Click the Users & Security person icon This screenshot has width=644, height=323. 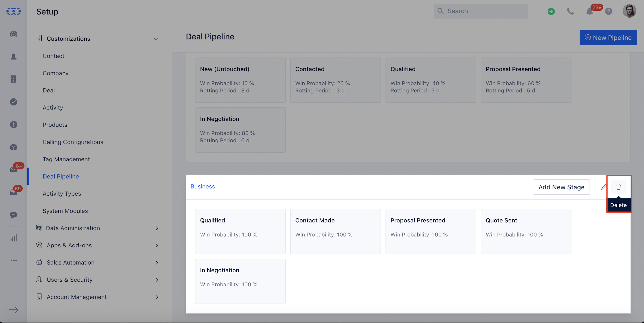39,279
